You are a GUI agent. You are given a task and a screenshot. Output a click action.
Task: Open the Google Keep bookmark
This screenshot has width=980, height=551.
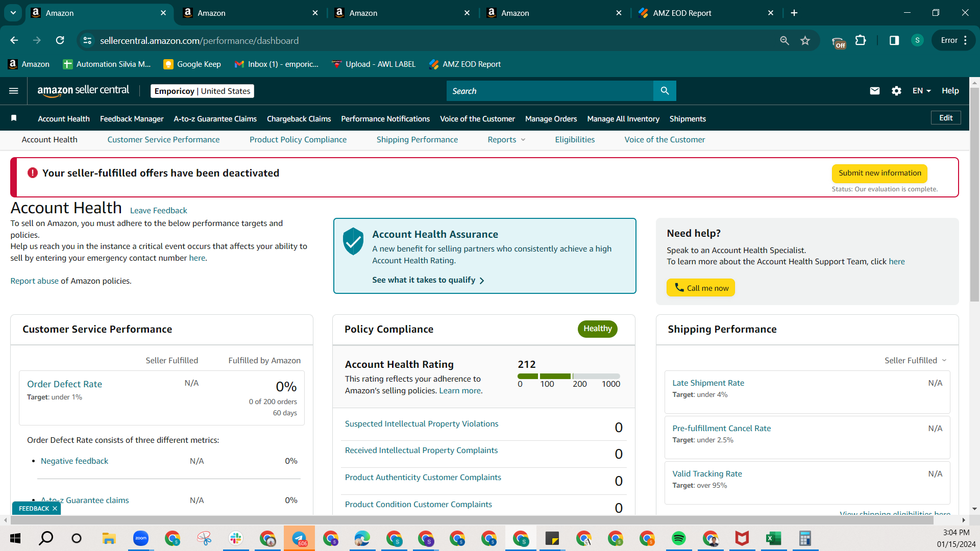click(x=192, y=64)
